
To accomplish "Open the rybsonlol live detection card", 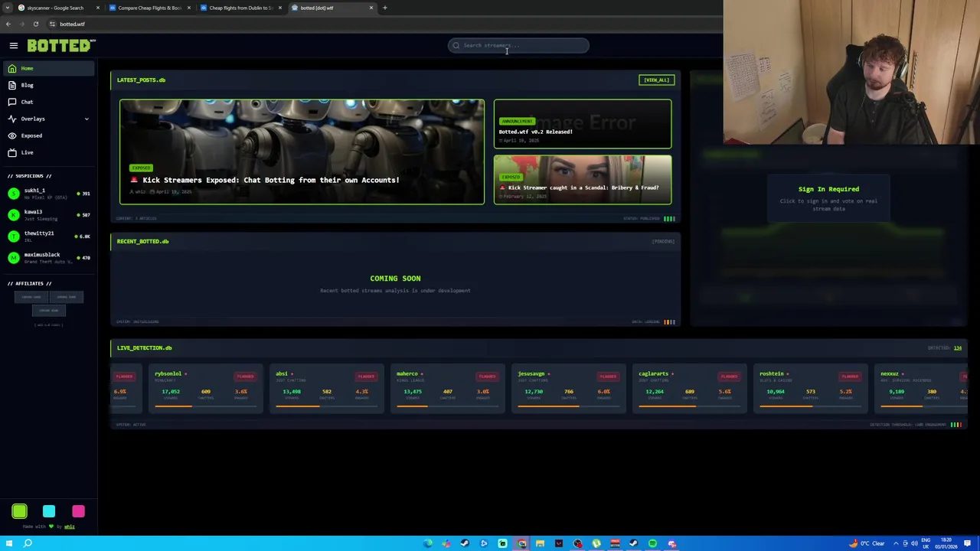I will point(206,389).
